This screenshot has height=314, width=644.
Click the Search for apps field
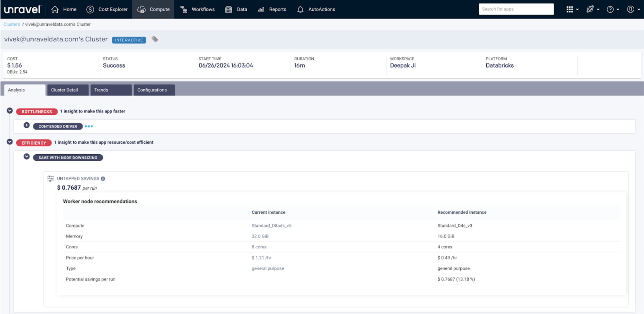point(516,9)
